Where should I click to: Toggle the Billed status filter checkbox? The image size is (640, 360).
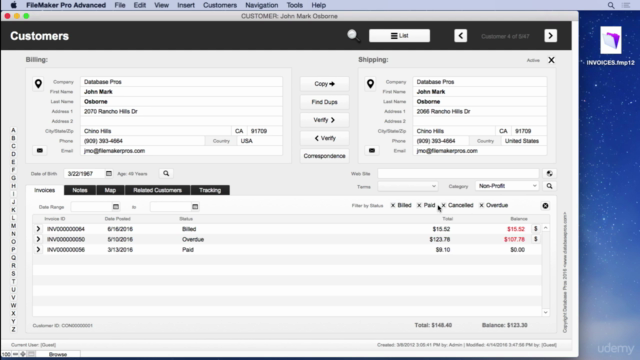click(393, 205)
